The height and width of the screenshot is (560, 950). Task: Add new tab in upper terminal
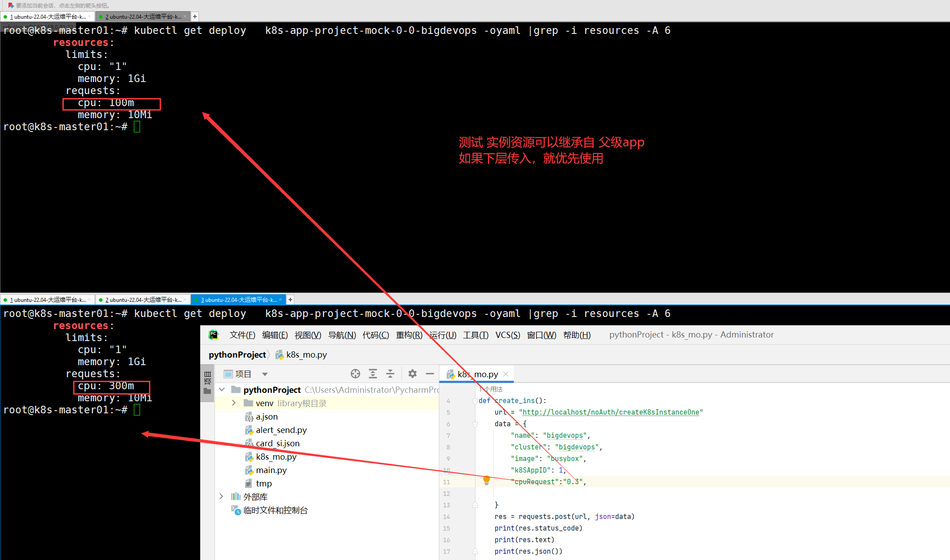tap(195, 16)
